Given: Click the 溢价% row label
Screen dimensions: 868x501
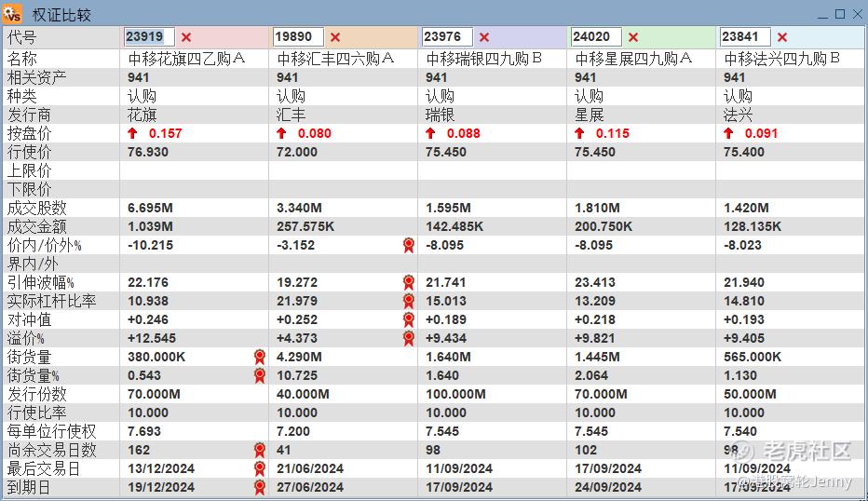Looking at the screenshot, I should [x=25, y=338].
